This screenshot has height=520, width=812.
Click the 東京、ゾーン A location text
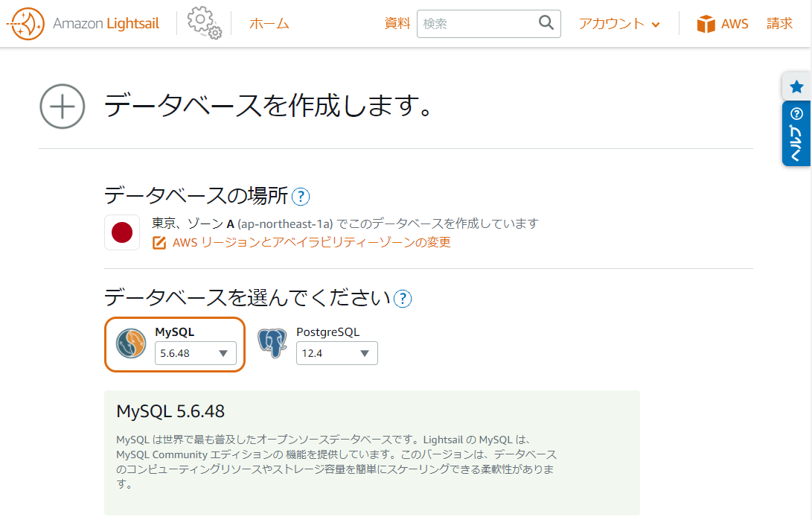click(193, 223)
